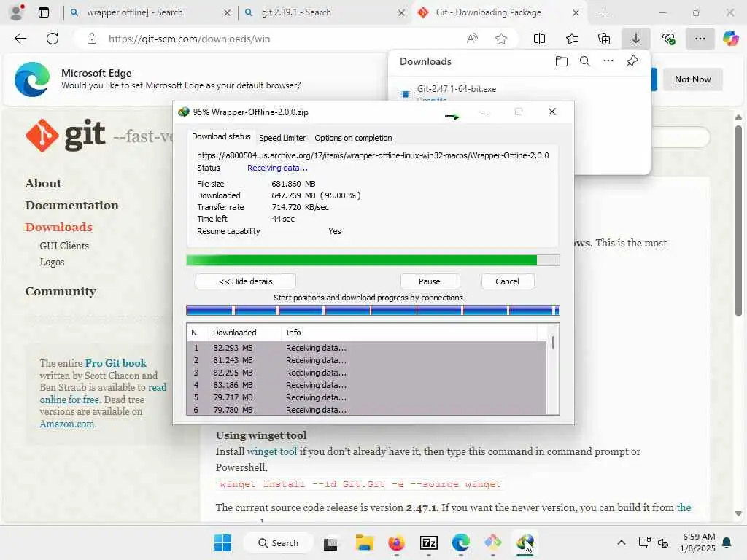Show hidden system tray icons

pyautogui.click(x=621, y=542)
